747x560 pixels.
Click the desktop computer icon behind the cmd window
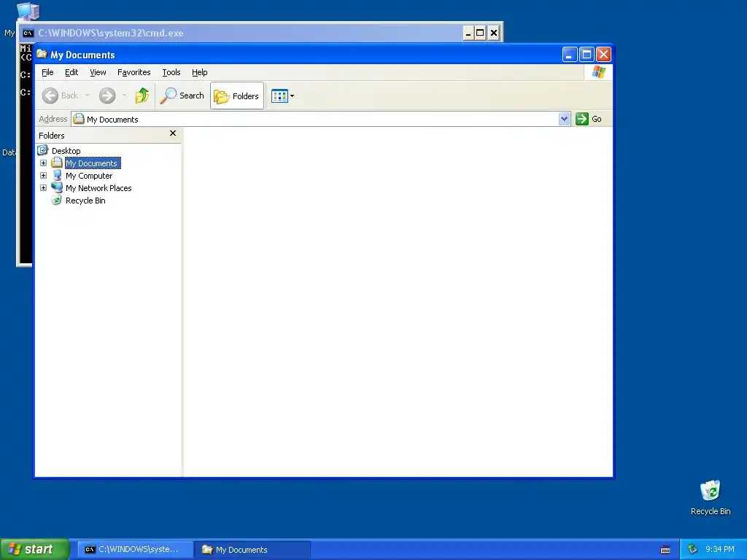(x=28, y=12)
